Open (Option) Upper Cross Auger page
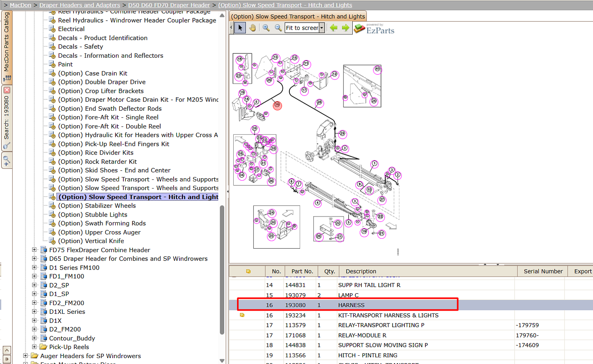Image resolution: width=593 pixels, height=364 pixels. (x=99, y=232)
